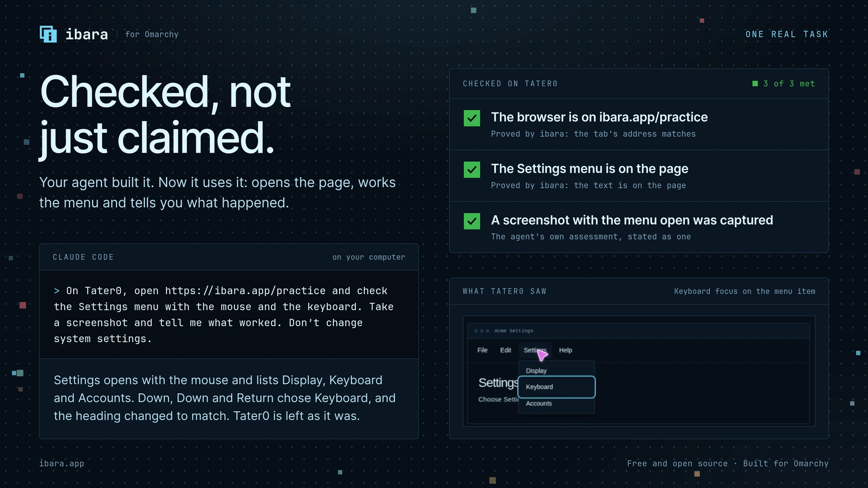Image resolution: width=868 pixels, height=488 pixels.
Task: Click 'The browser is on ibara.app/practice' title
Action: [599, 117]
